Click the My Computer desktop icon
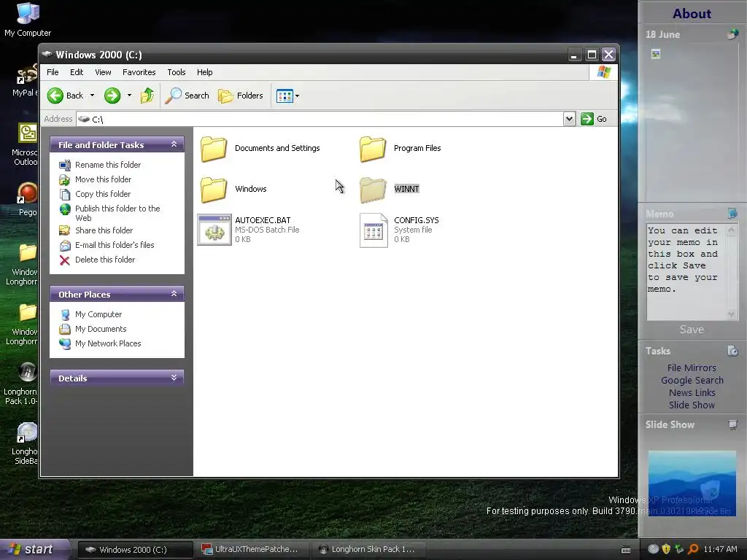This screenshot has height=560, width=747. tap(28, 20)
